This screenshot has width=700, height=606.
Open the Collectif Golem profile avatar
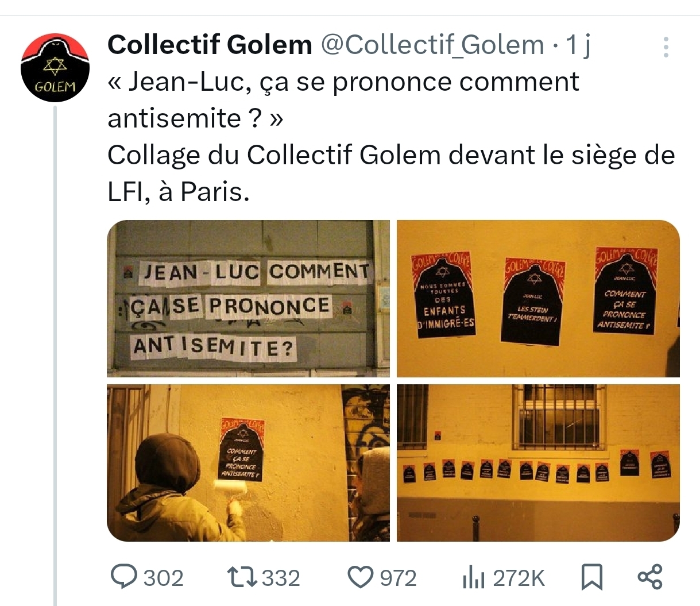click(55, 68)
